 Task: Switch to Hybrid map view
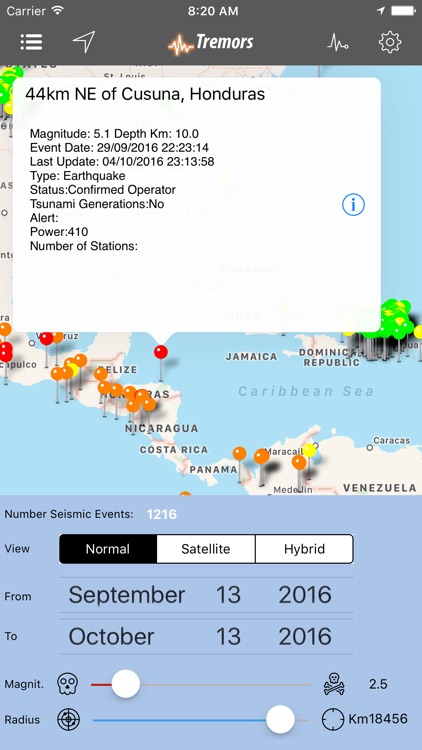tap(304, 549)
